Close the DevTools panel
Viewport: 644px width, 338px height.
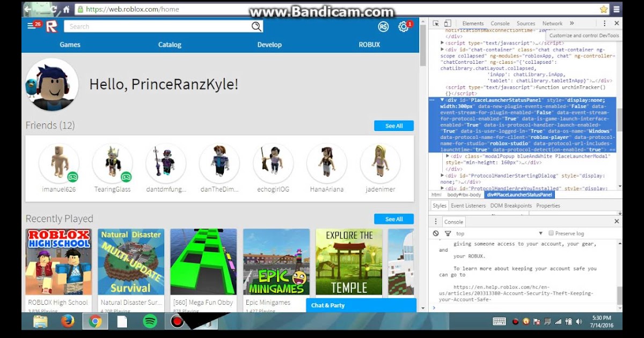pos(617,23)
